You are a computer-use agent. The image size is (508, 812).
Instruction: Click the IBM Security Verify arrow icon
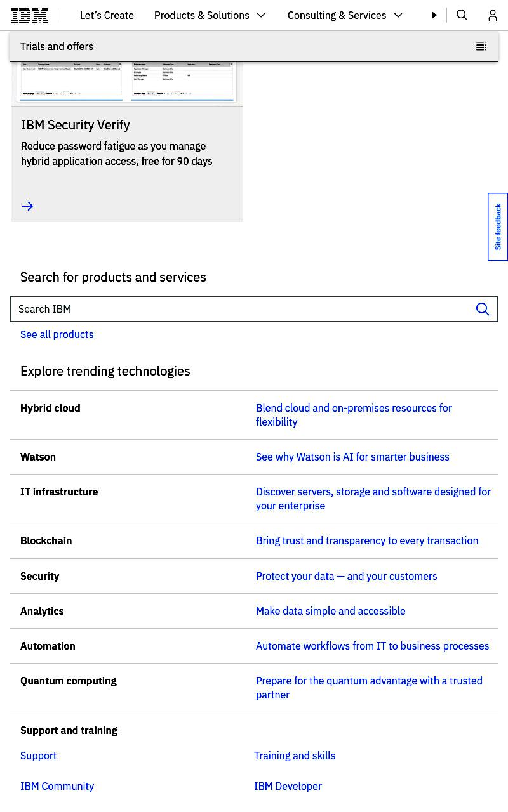tap(27, 206)
